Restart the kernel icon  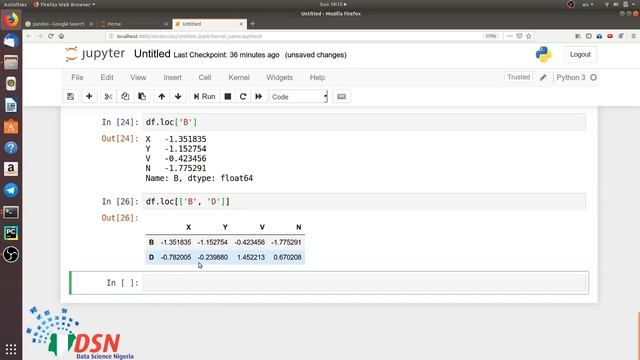point(243,97)
